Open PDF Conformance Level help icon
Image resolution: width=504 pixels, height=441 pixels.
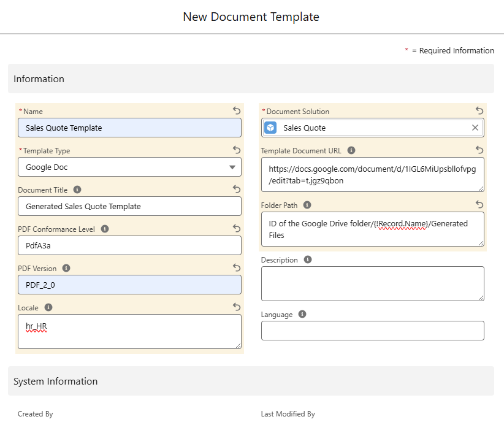(105, 229)
